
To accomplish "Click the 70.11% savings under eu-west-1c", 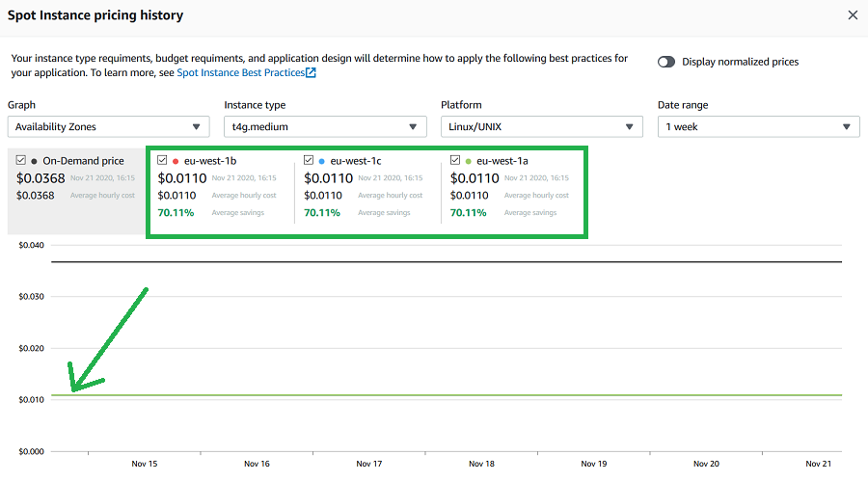I will (x=321, y=212).
